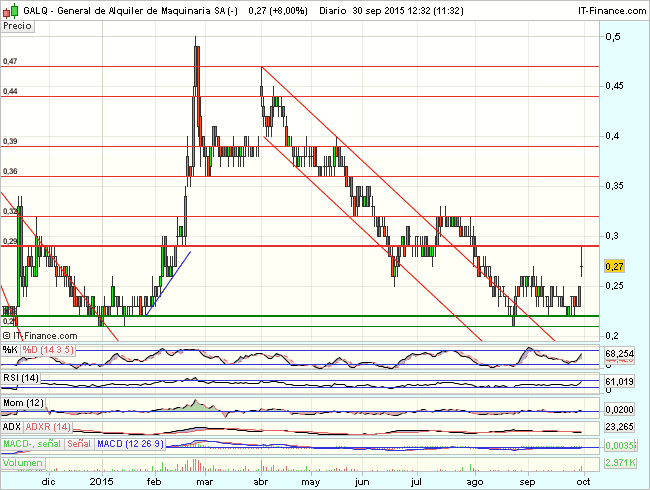Screen dimensions: 650x490
Task: Click the 0,0035 MACD value box
Action: coord(619,446)
